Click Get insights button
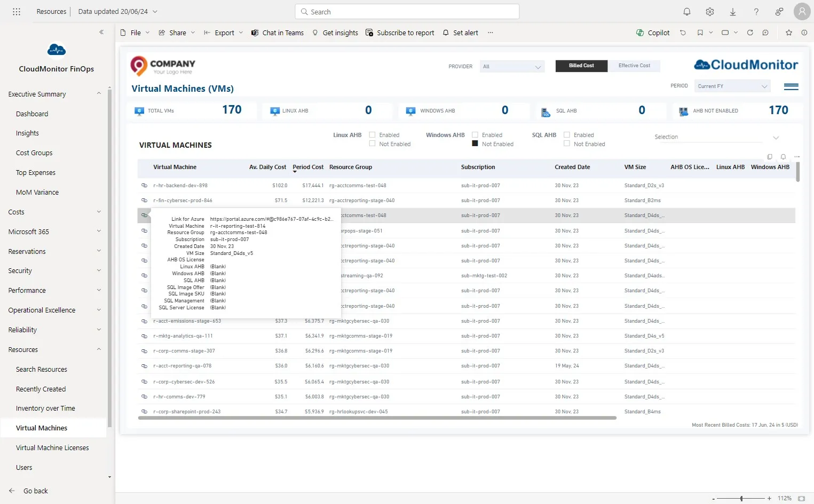The width and height of the screenshot is (814, 504). 335,33
